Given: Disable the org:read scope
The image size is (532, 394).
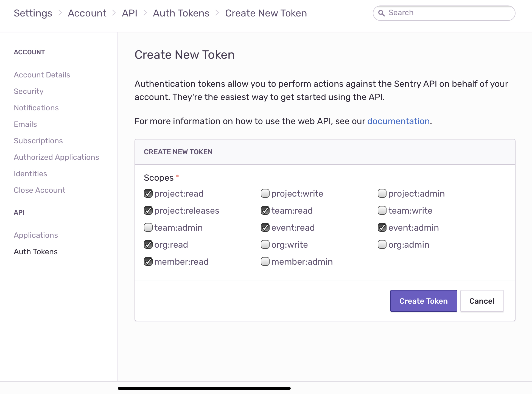Looking at the screenshot, I should 148,245.
